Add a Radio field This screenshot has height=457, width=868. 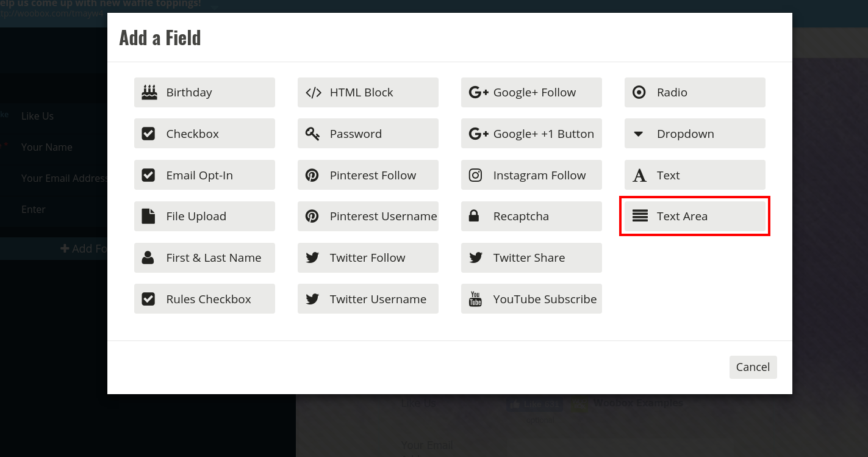click(x=695, y=92)
